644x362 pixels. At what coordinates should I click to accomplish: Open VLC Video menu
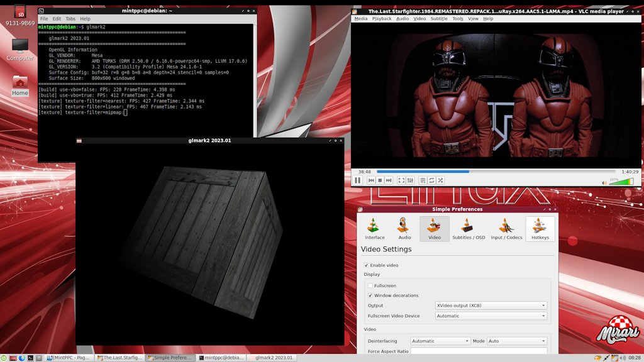click(x=419, y=18)
